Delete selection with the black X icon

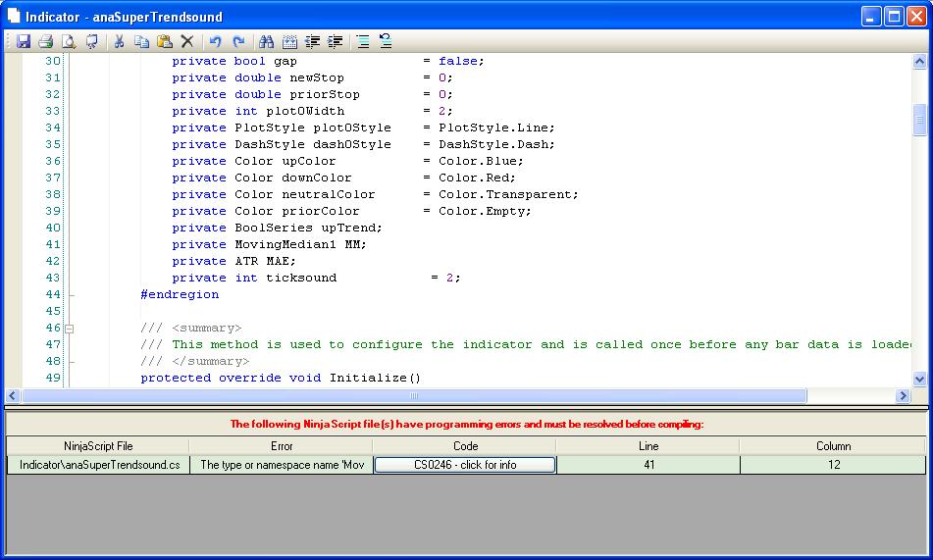[x=187, y=41]
